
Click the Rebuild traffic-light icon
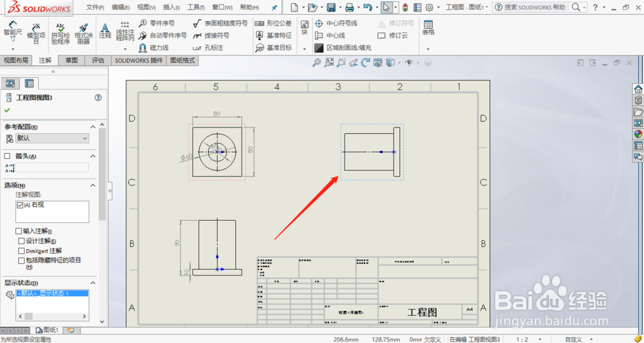point(405,7)
